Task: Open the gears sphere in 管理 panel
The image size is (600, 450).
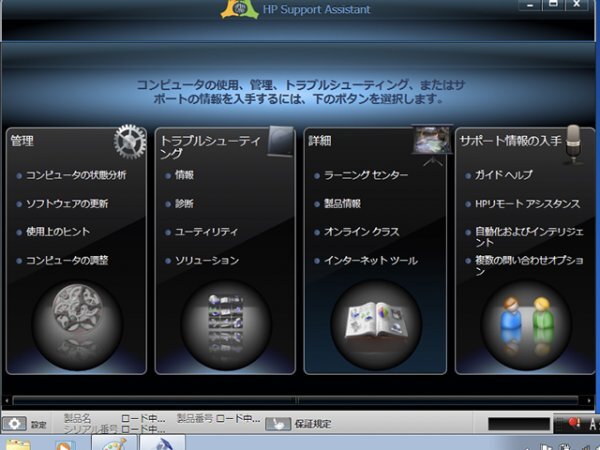Action: [77, 325]
